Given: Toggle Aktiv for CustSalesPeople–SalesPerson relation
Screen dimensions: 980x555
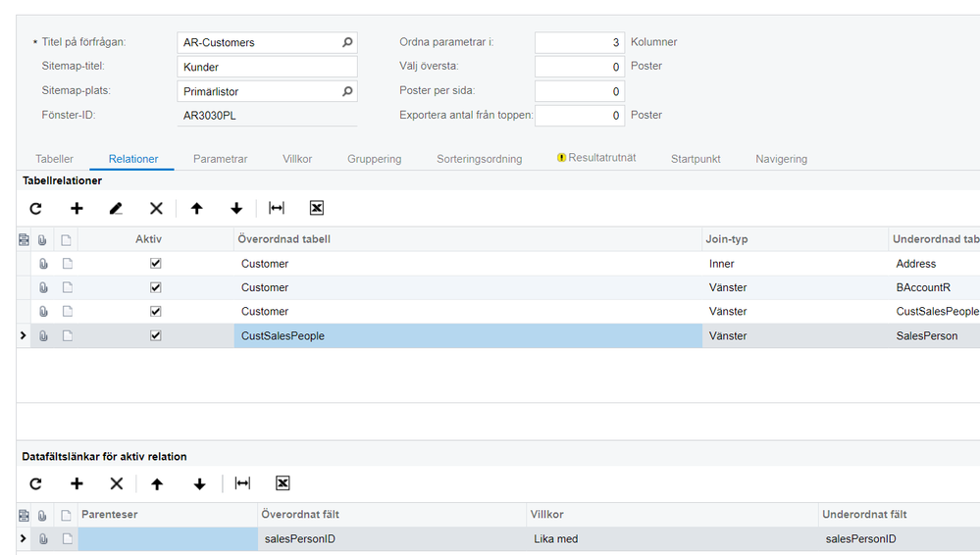Looking at the screenshot, I should [155, 335].
